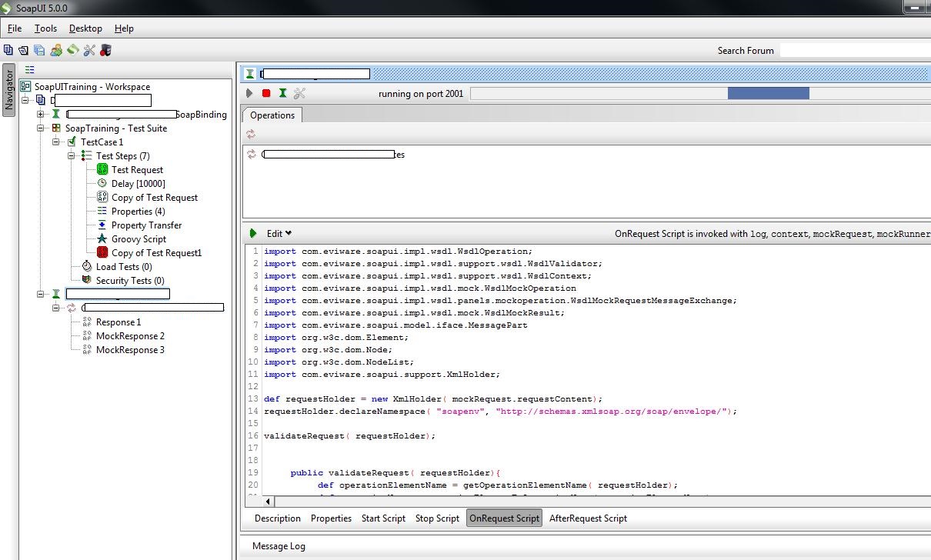The width and height of the screenshot is (931, 560).
Task: Create a new SOAP project
Action: pos(9,49)
